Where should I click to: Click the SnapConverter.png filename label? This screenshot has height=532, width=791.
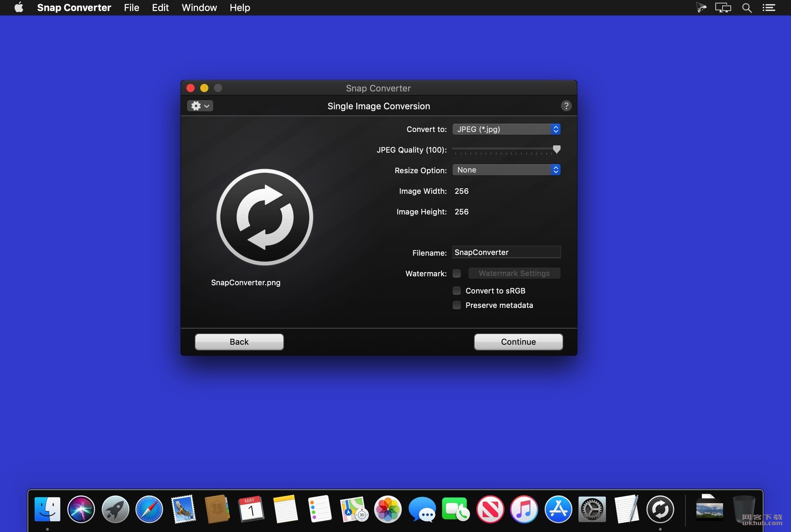click(246, 283)
